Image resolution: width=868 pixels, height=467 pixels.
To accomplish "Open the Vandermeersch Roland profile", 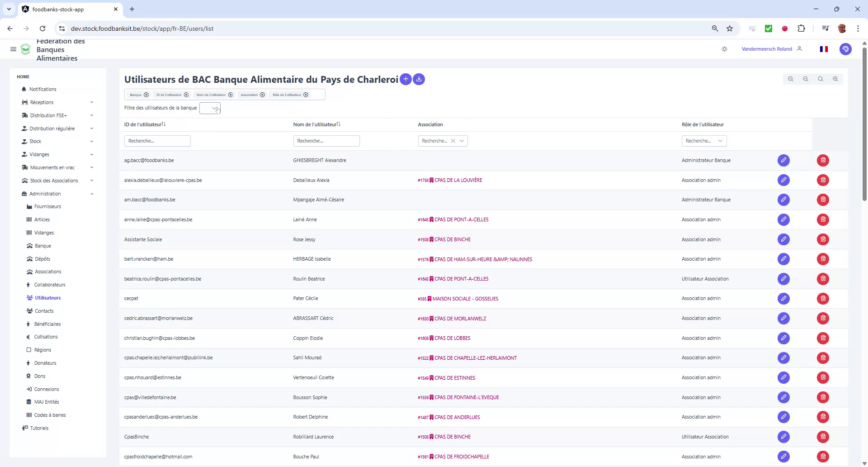I will click(x=766, y=49).
